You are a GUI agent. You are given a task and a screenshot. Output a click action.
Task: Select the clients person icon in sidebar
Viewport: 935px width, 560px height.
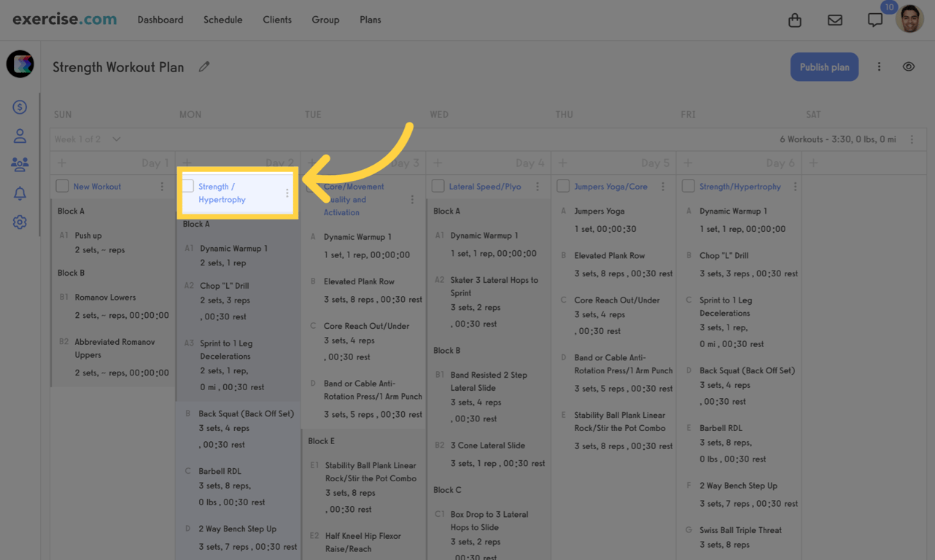[x=20, y=136]
